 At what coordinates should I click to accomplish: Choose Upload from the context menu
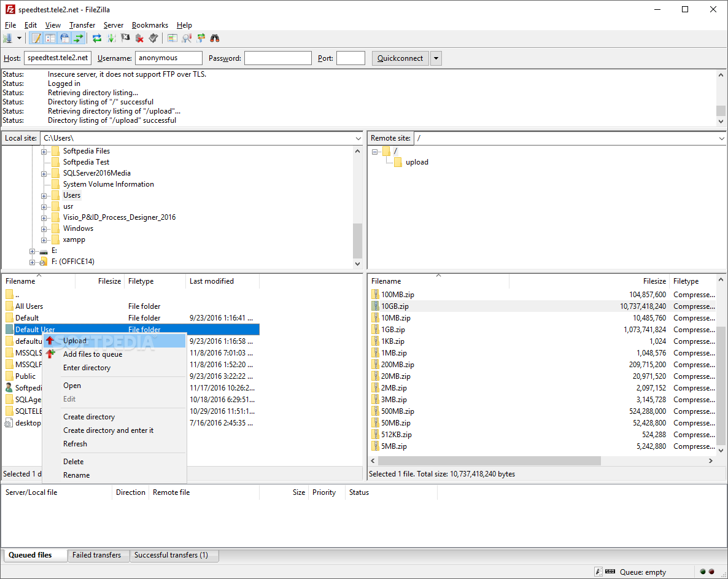click(x=115, y=341)
